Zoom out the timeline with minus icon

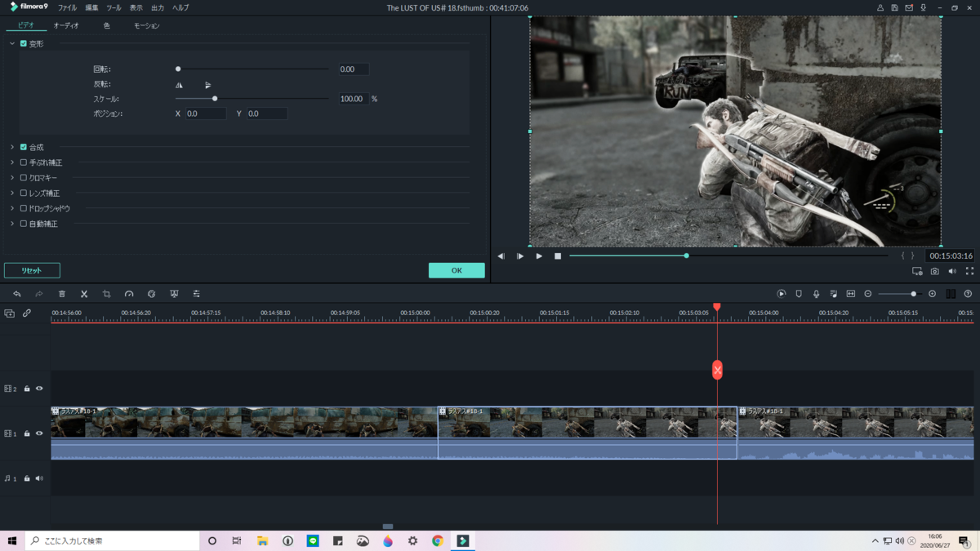[868, 294]
